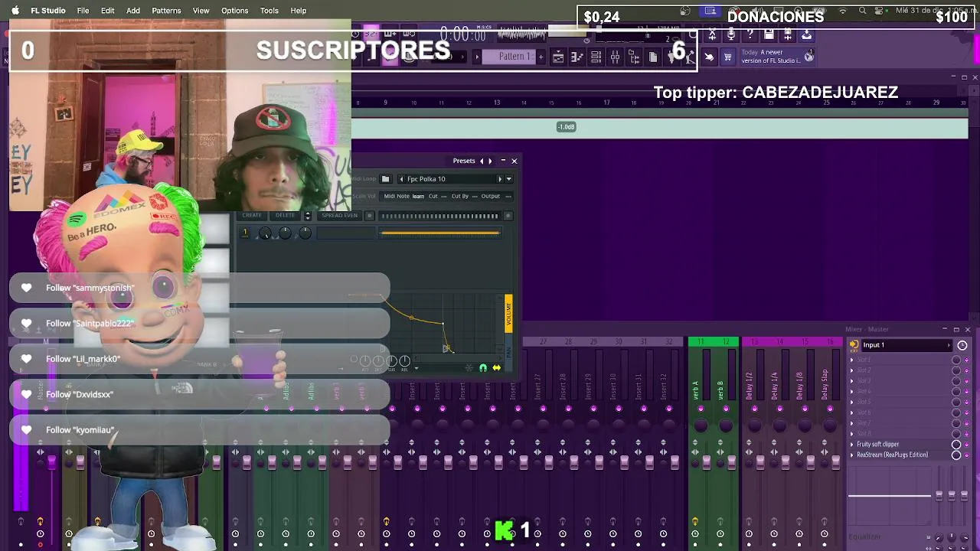Open the Mixer toolbar icon
Screen dimensions: 980x551
(x=615, y=57)
